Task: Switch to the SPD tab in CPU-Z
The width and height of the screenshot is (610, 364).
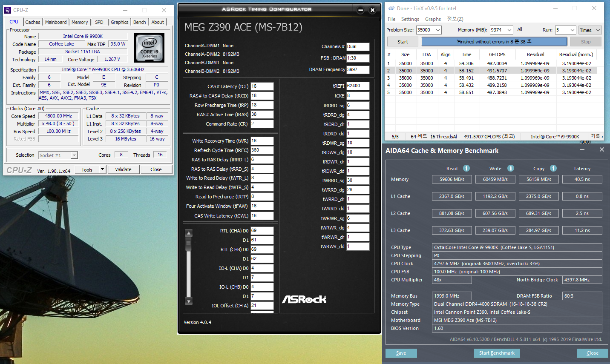Action: click(x=99, y=22)
